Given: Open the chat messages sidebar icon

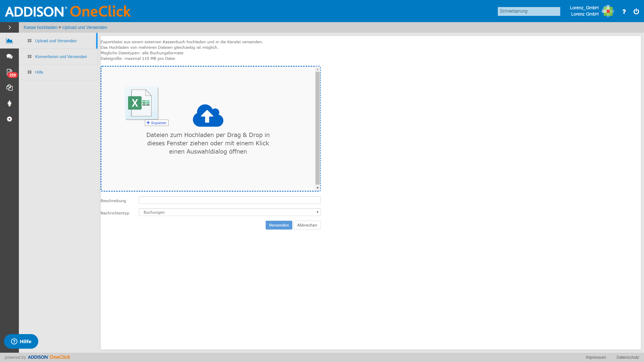Looking at the screenshot, I should coord(9,56).
